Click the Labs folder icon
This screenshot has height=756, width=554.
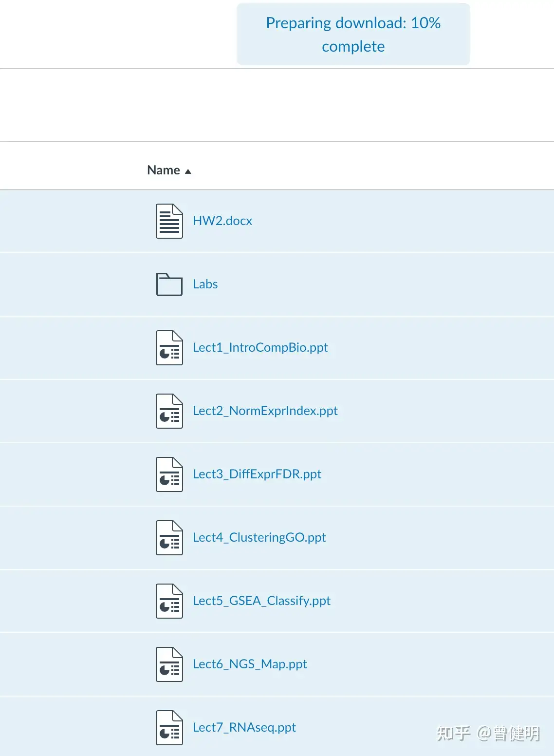click(x=169, y=284)
